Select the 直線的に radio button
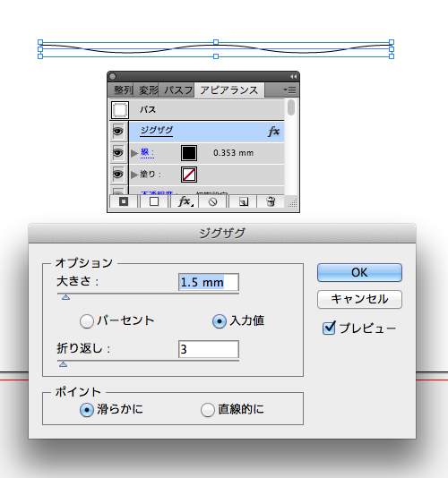The image size is (448, 478). (208, 410)
